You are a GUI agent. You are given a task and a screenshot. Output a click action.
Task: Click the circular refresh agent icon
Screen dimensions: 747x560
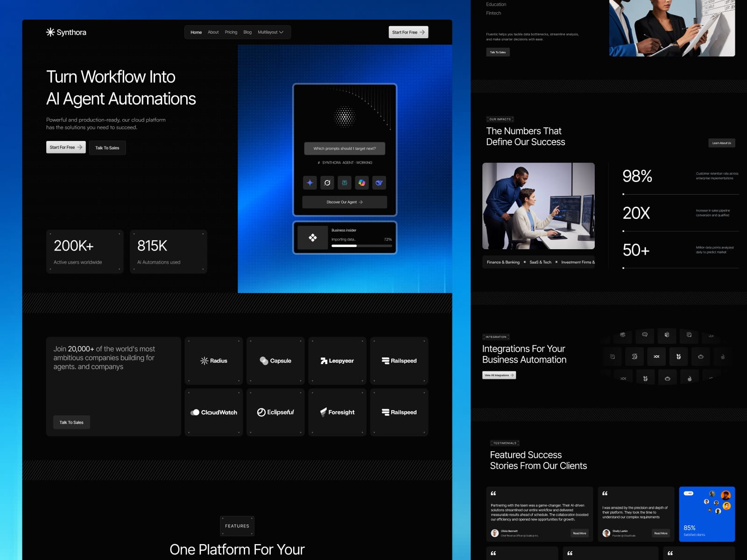pyautogui.click(x=327, y=182)
